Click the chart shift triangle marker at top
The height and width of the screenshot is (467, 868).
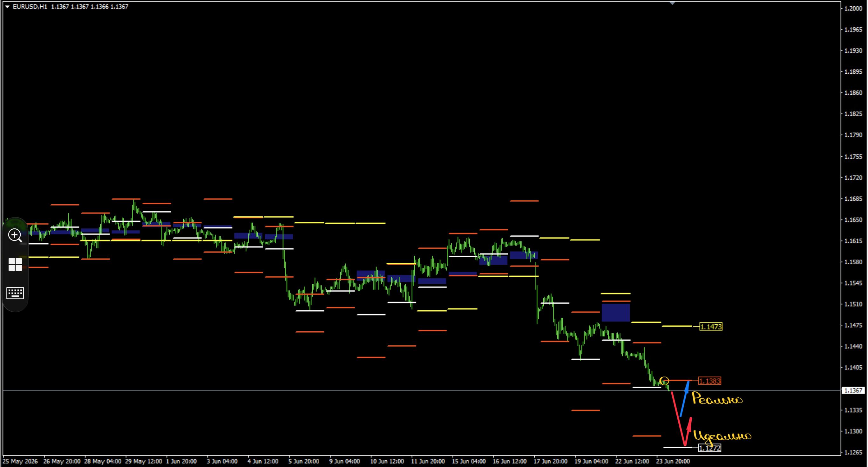coord(673,3)
